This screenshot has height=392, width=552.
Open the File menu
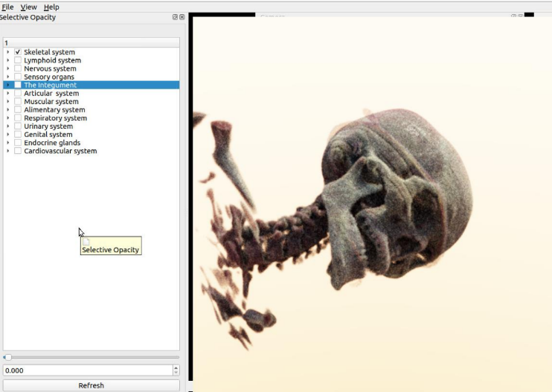(x=7, y=7)
